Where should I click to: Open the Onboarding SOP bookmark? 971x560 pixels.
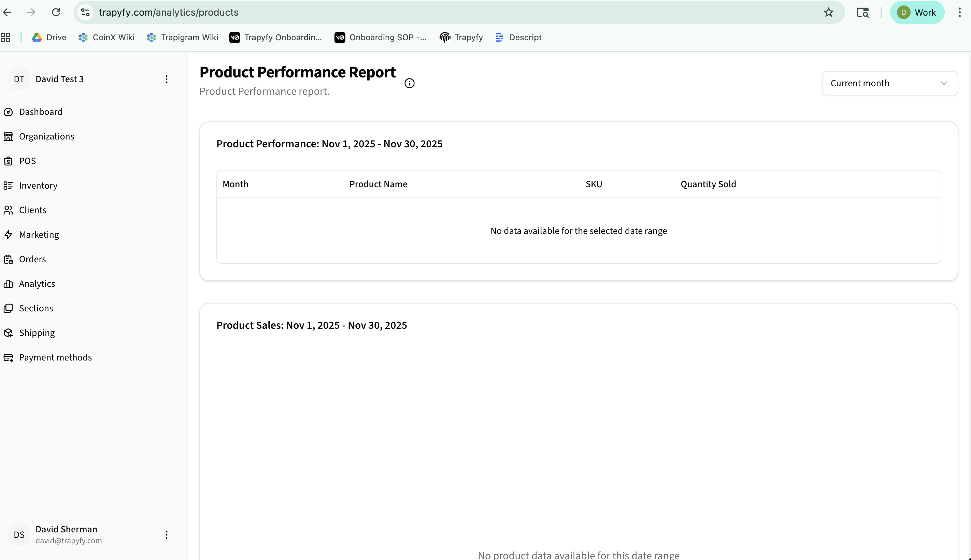(x=380, y=37)
